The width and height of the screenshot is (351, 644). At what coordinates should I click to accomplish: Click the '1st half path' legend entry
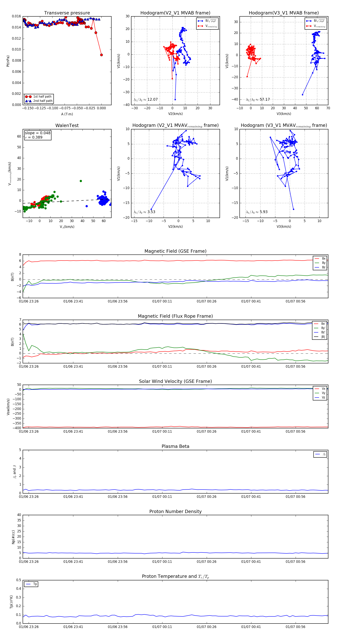tap(39, 96)
